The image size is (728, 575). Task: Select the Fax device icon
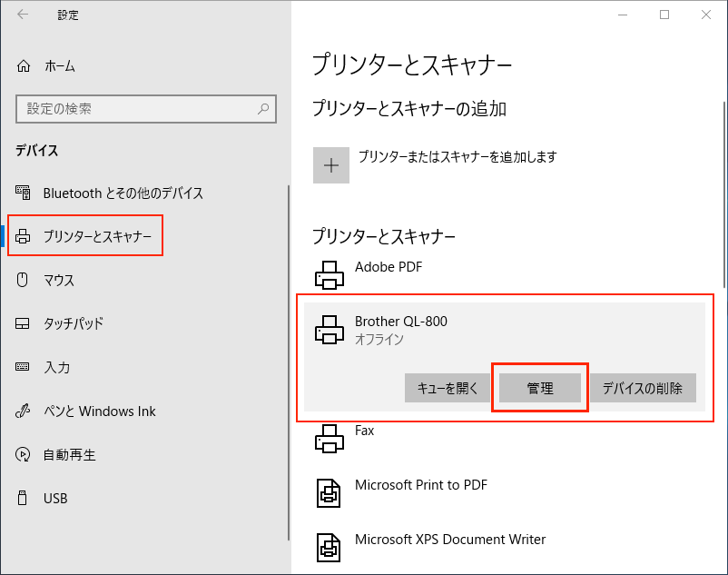click(329, 439)
